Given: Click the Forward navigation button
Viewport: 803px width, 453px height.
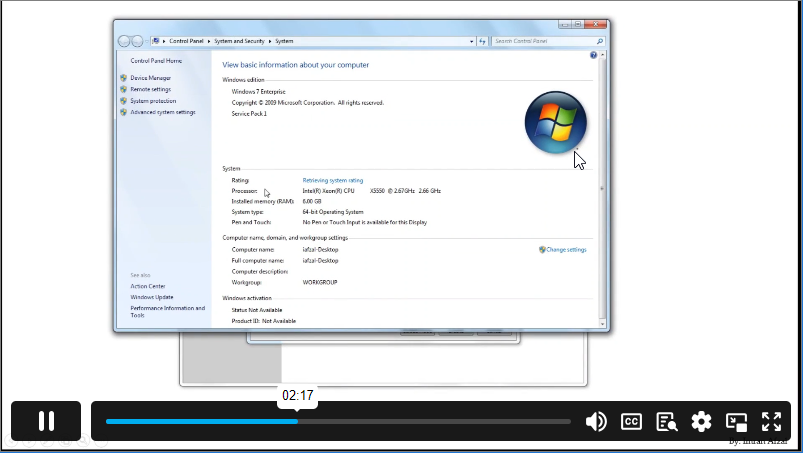Looking at the screenshot, I should click(x=137, y=41).
